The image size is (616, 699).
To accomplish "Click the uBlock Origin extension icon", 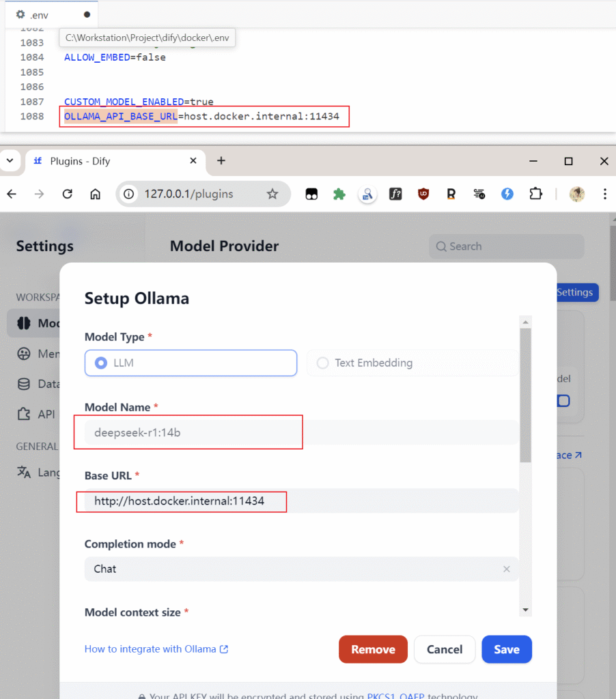I will (423, 194).
